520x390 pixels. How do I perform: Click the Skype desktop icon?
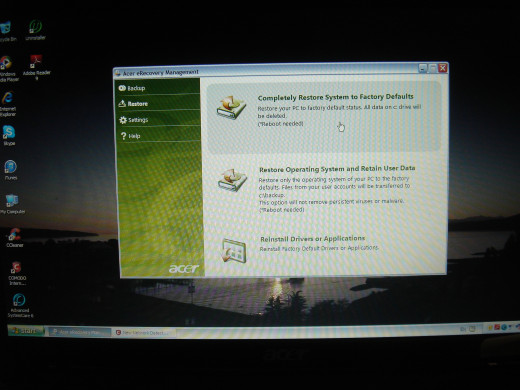coord(9,136)
